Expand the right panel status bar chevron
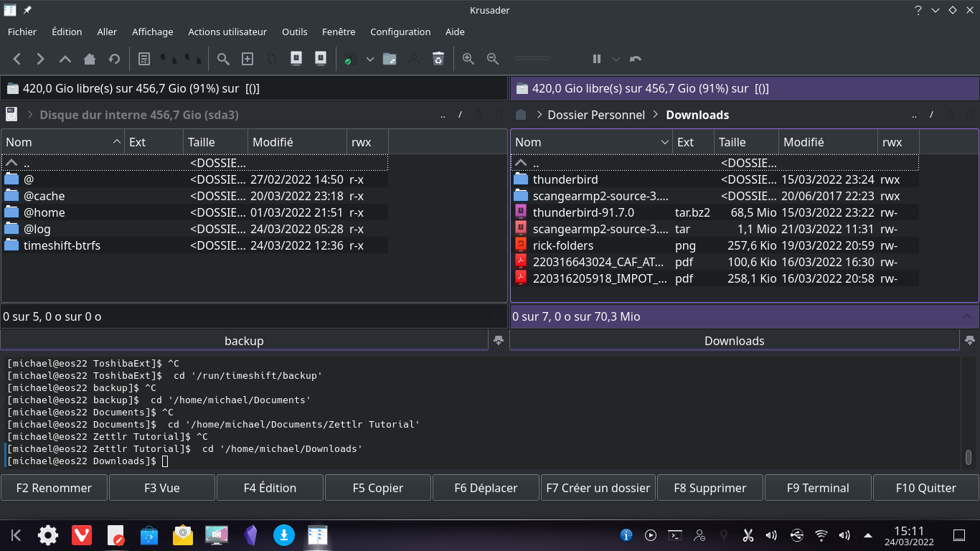Image resolution: width=980 pixels, height=551 pixels. tap(968, 316)
